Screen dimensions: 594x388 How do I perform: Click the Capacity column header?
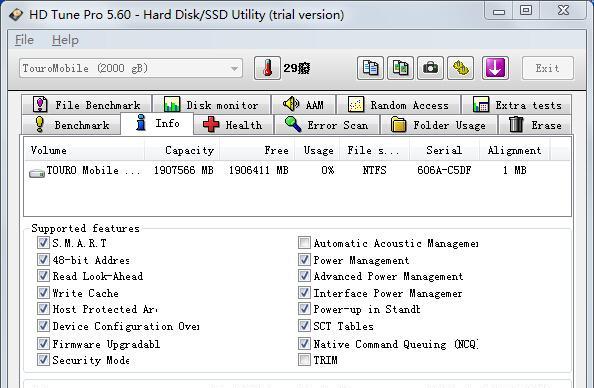coord(182,150)
